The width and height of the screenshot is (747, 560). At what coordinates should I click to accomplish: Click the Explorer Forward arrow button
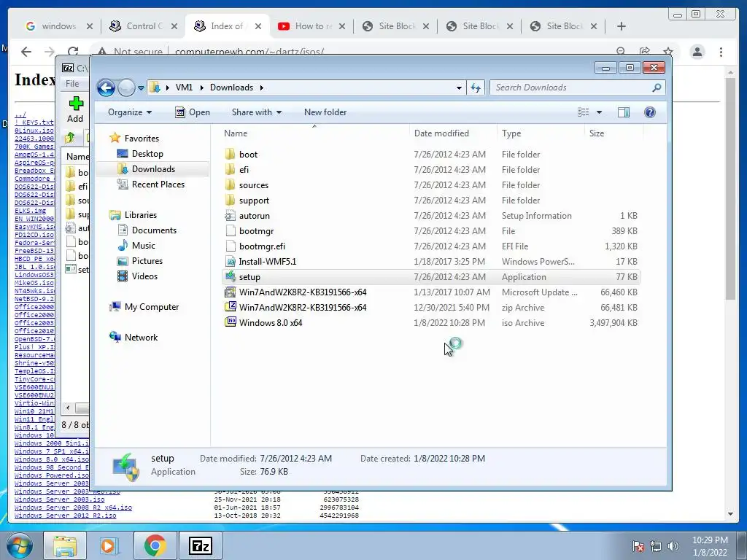[x=126, y=87]
